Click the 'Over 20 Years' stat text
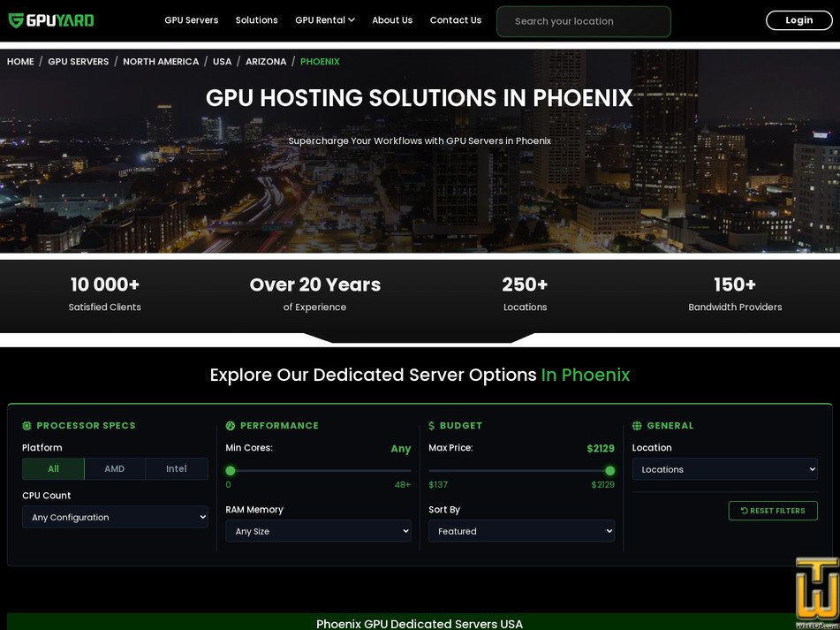 315,285
